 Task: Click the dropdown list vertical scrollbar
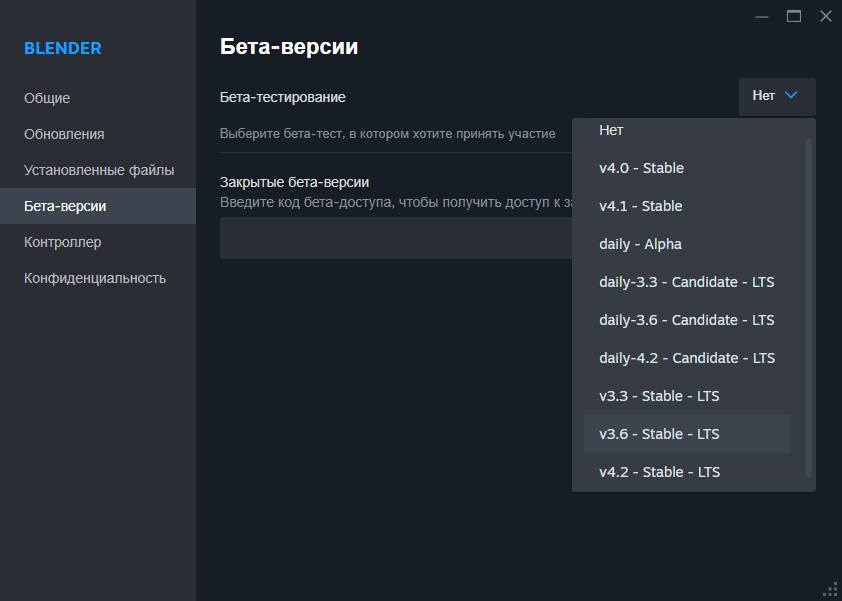tap(809, 300)
